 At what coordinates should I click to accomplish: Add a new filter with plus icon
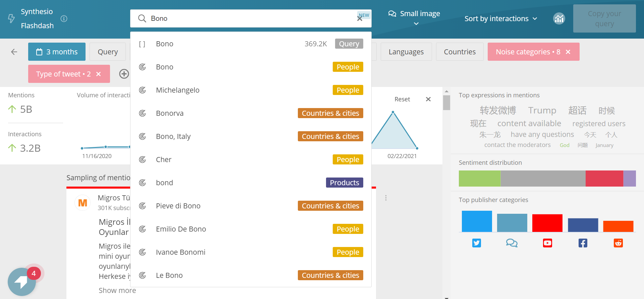124,74
